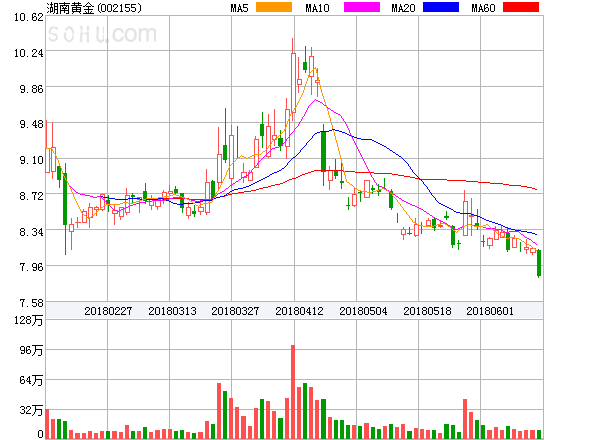Click the 8.34 price axis label

pos(31,232)
